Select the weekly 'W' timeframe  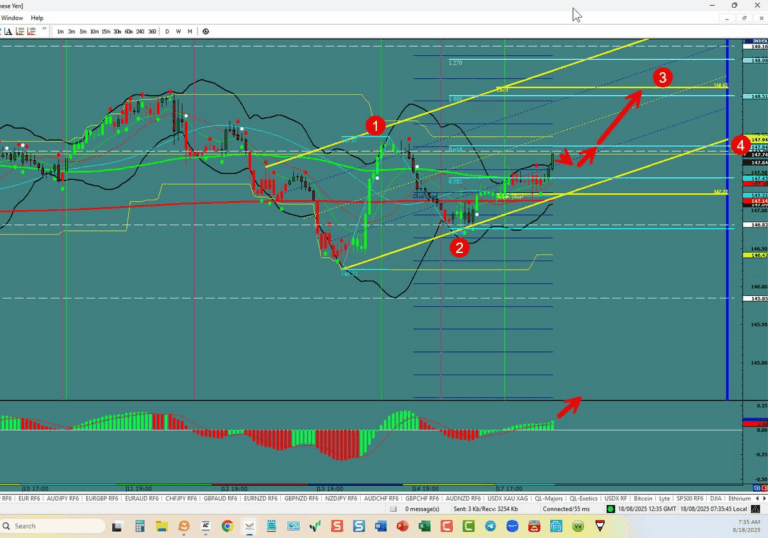pos(178,31)
